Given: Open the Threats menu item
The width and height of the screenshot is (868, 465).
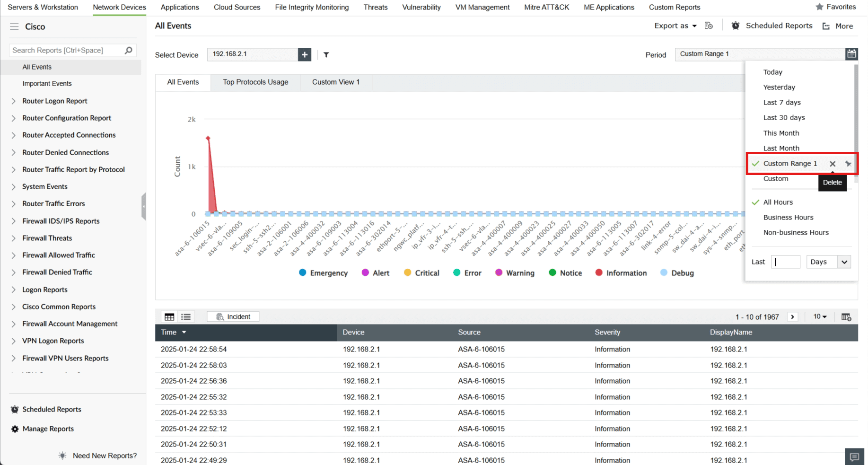Looking at the screenshot, I should pos(375,7).
